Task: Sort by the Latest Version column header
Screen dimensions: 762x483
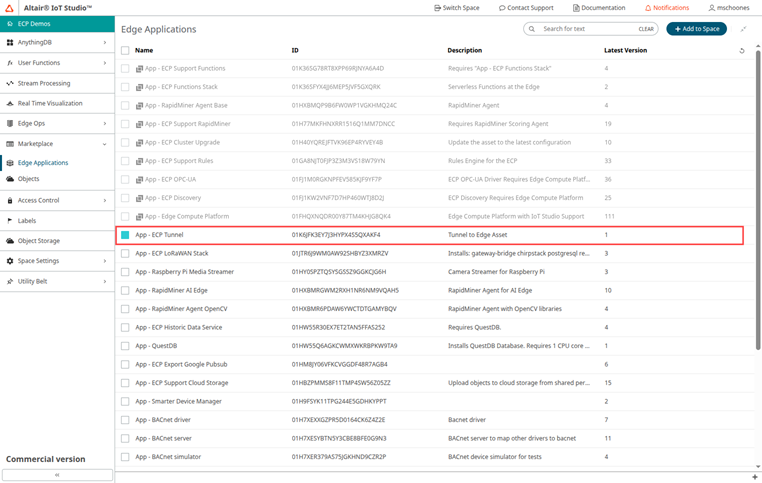Action: (625, 51)
